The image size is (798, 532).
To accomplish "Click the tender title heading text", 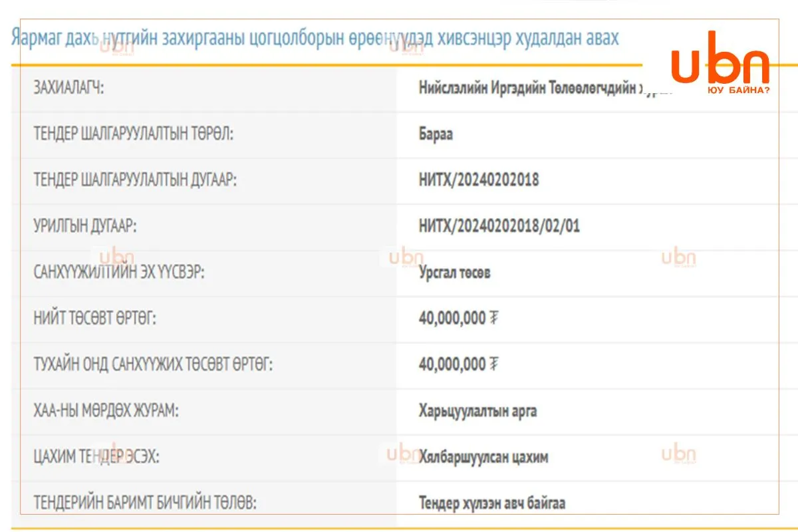I will [315, 38].
